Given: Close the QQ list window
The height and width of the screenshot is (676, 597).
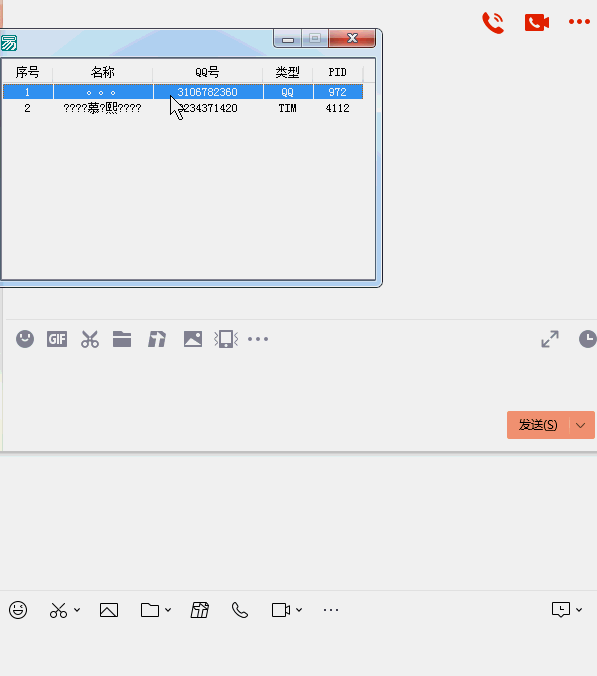Looking at the screenshot, I should [x=352, y=38].
